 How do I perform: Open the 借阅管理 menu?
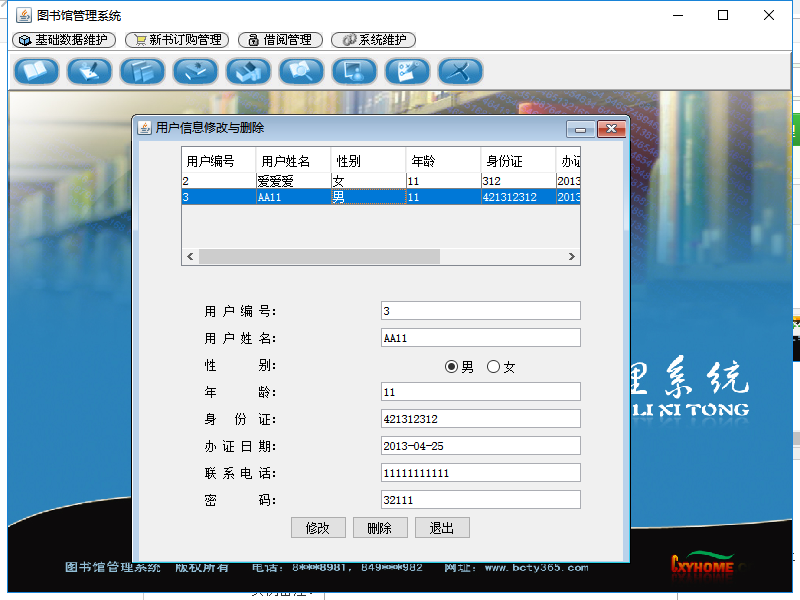click(280, 40)
